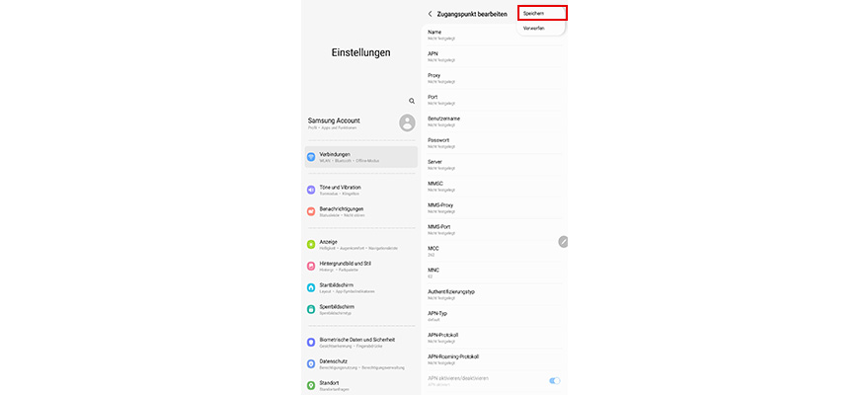Tap the back arrow beside Zugangspunkt bearbeiten
Image resolution: width=868 pixels, height=395 pixels.
tap(431, 14)
